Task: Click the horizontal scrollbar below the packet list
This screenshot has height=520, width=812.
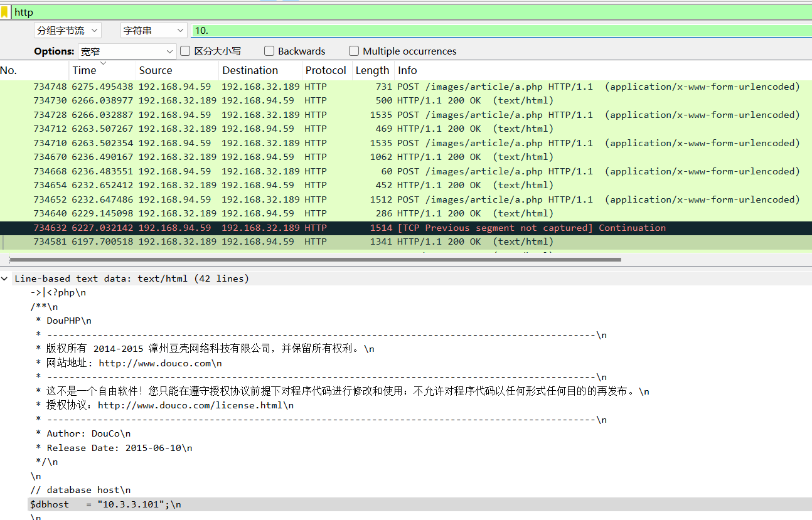Action: click(x=314, y=259)
